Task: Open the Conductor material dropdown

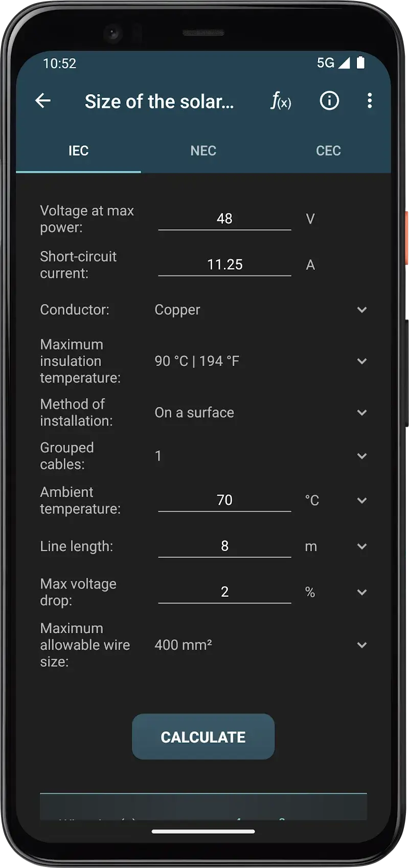Action: pos(362,310)
